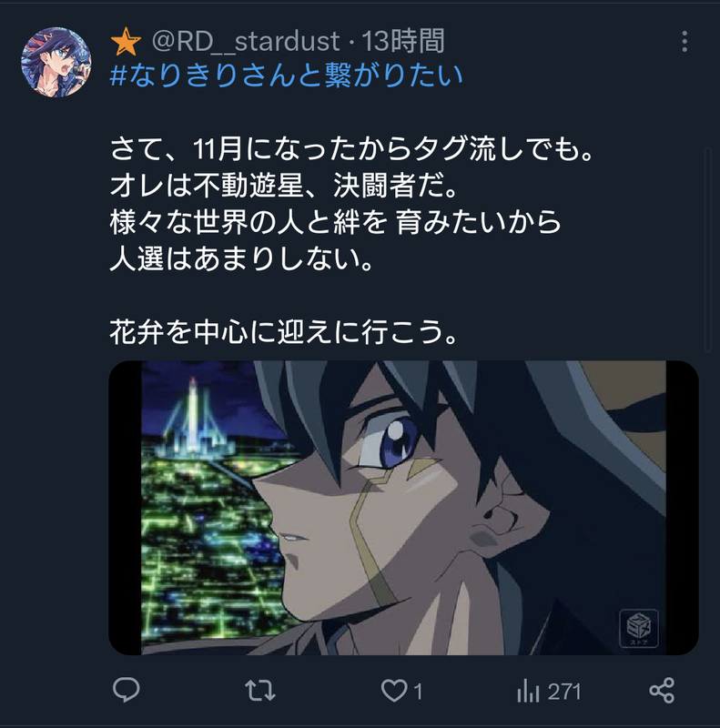Click the line starting with さて、11月

tap(351, 149)
